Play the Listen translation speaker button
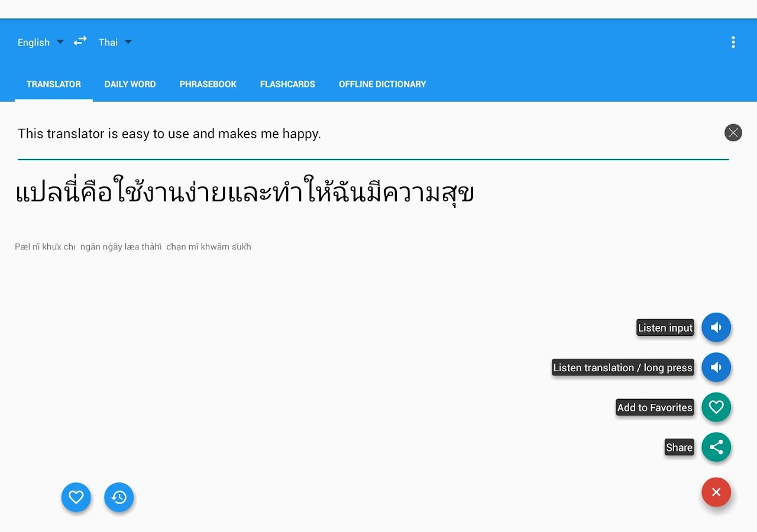The width and height of the screenshot is (757, 532). click(x=716, y=368)
